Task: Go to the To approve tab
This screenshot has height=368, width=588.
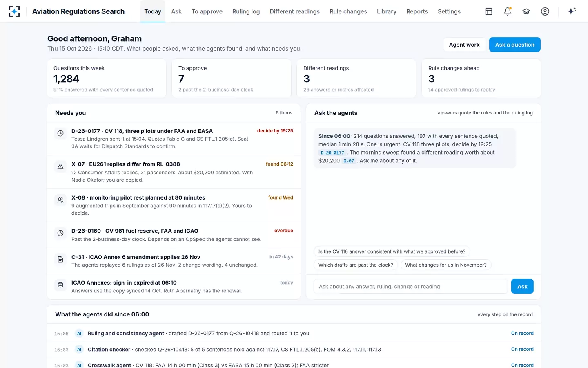Action: pyautogui.click(x=207, y=11)
